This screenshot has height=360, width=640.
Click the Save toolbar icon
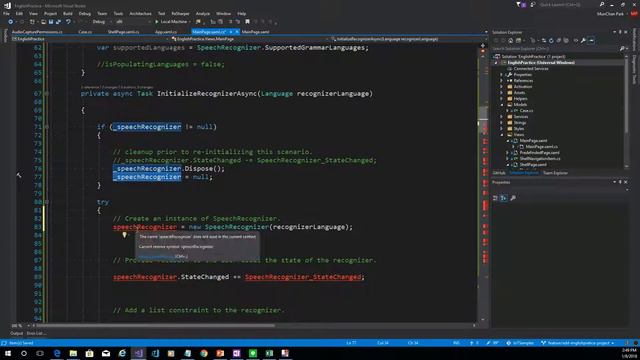[x=51, y=22]
